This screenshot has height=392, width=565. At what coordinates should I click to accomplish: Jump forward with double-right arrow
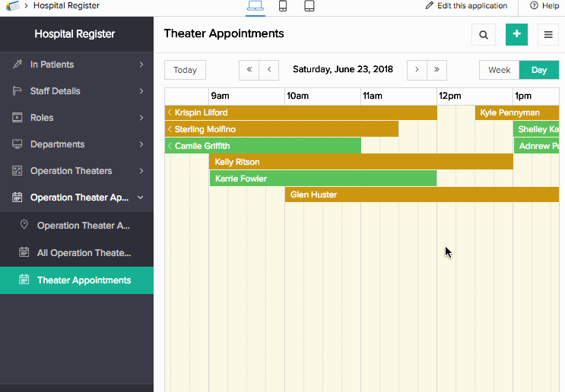coord(436,70)
